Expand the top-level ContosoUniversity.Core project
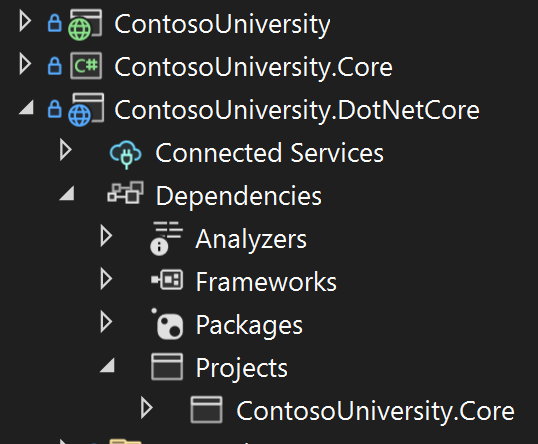Viewport: 538px width, 444px height. tap(25, 64)
